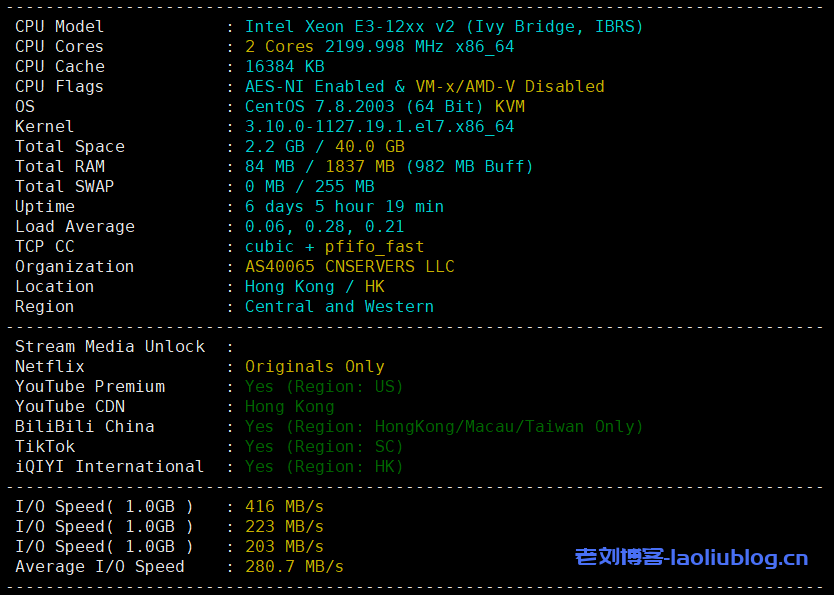The height and width of the screenshot is (595, 834).
Task: Click the CPU Cache value 16384 KB
Action: tap(285, 66)
